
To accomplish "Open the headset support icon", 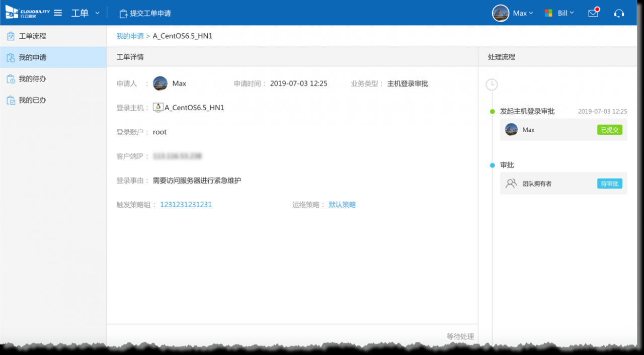I will [619, 13].
